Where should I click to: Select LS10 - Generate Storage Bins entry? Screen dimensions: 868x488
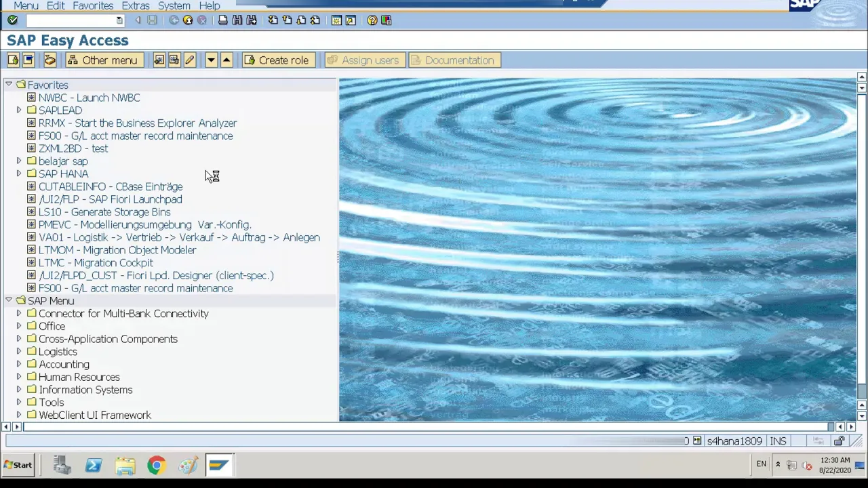coord(104,212)
